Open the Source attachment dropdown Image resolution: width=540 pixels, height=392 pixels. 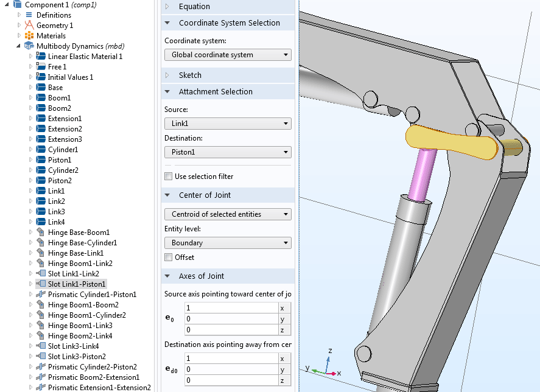[228, 124]
